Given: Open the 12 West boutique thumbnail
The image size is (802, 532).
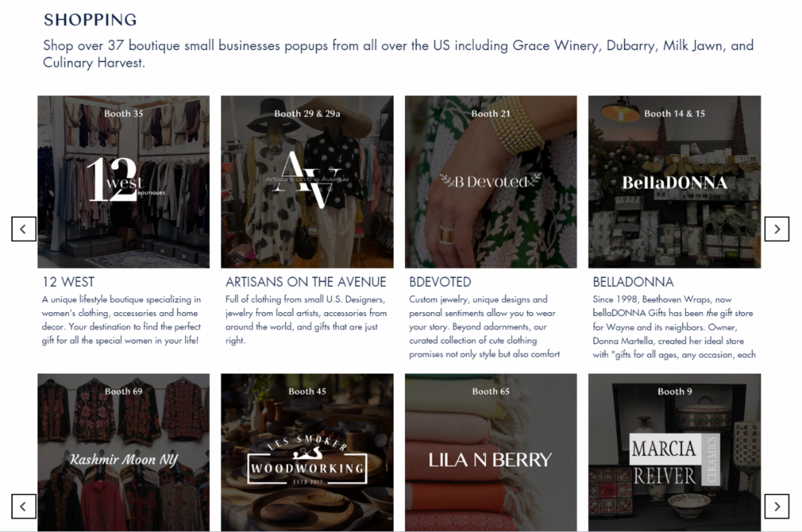Looking at the screenshot, I should (124, 182).
